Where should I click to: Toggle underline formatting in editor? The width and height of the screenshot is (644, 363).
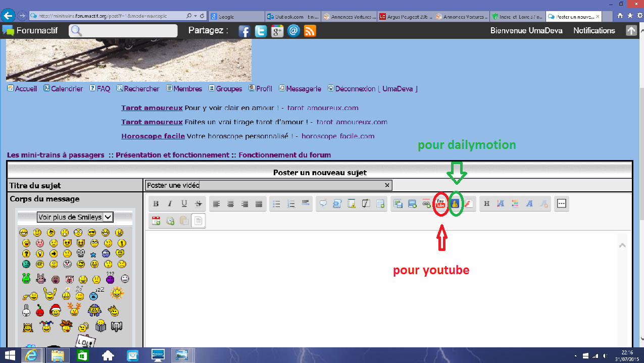tap(184, 204)
